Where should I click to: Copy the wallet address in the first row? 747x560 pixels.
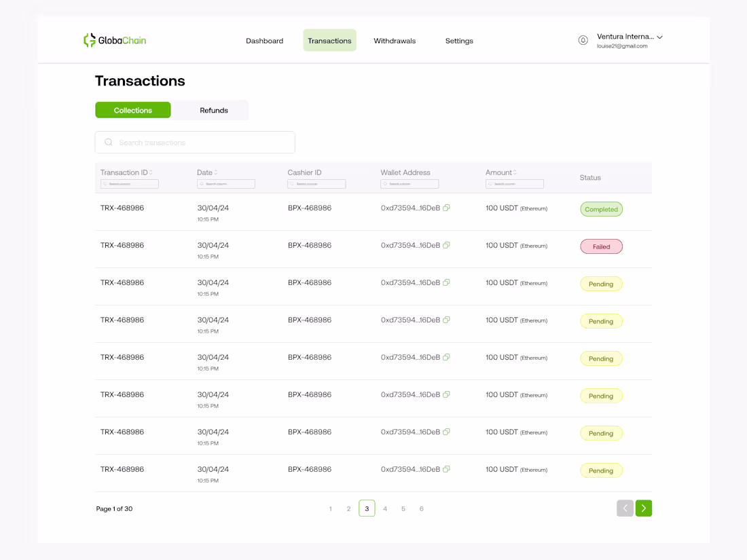pyautogui.click(x=446, y=208)
